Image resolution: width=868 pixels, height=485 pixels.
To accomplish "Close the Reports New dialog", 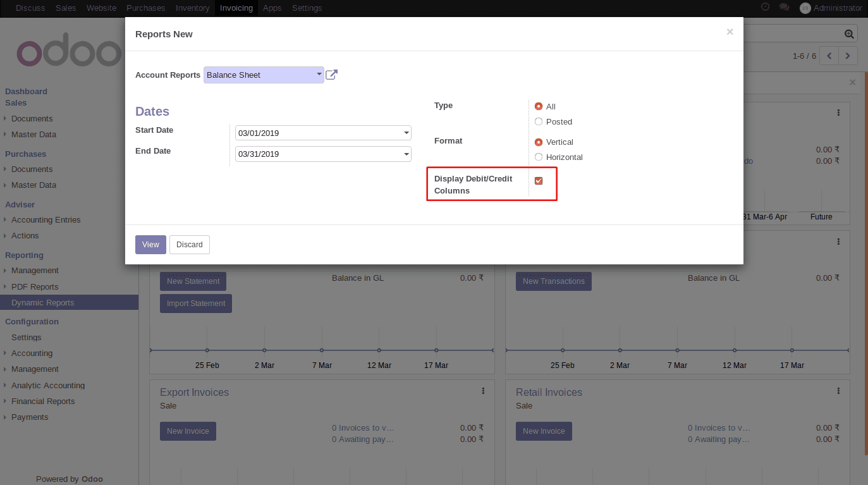I will pyautogui.click(x=730, y=32).
